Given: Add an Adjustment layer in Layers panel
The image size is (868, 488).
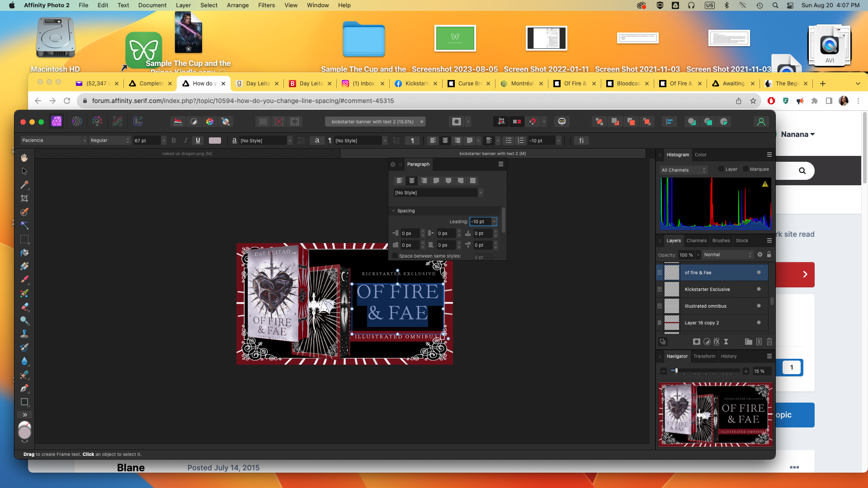Looking at the screenshot, I should pyautogui.click(x=707, y=342).
